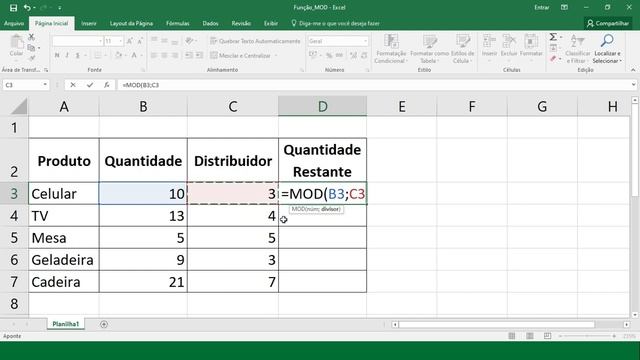Toggle align right in Alinhamento group
Screen dimensions: 640x360
(x=175, y=55)
